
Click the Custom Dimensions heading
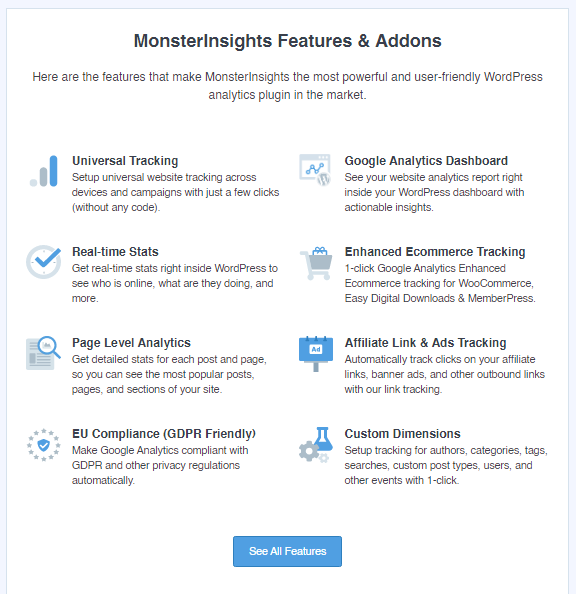point(402,433)
